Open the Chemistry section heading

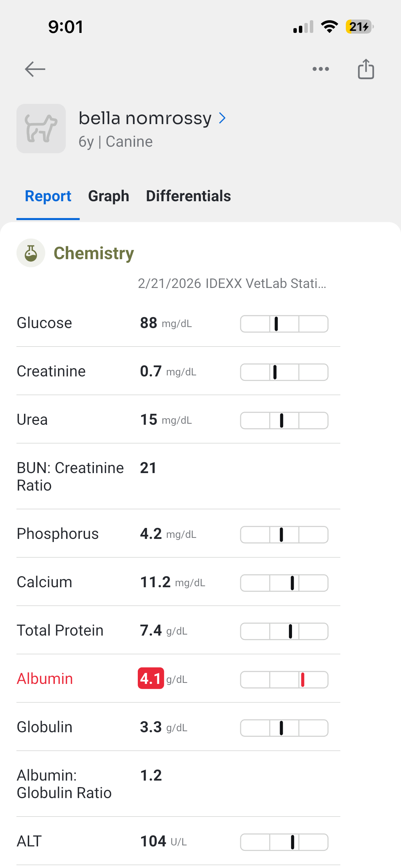point(94,253)
